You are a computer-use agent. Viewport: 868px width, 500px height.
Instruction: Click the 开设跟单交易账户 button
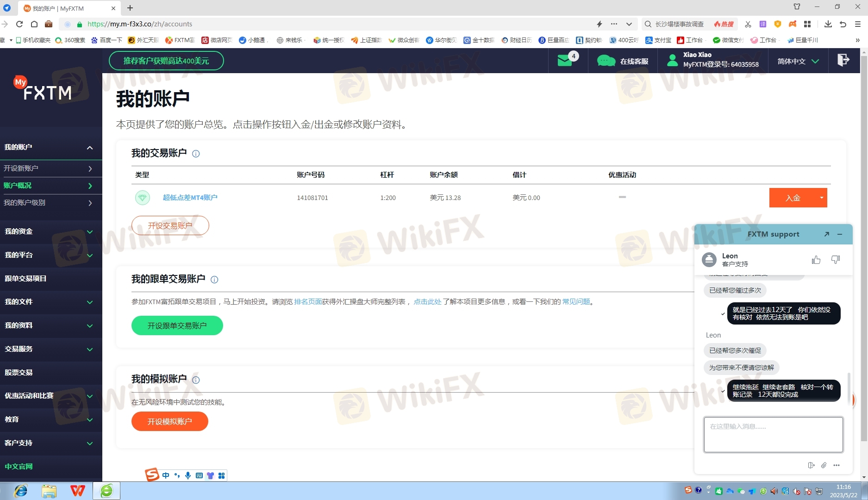click(x=177, y=325)
